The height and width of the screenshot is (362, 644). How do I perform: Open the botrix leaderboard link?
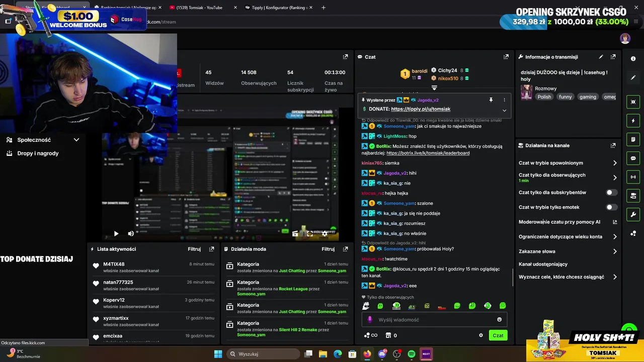[x=428, y=153]
